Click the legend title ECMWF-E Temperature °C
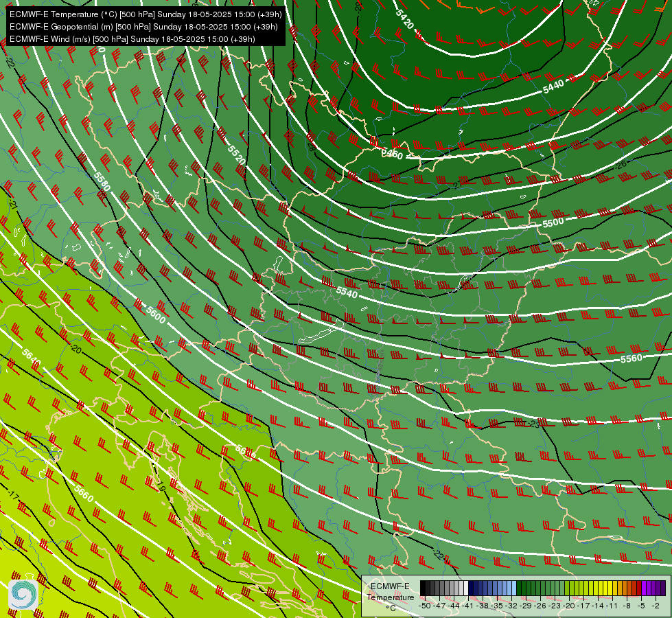Screen dimensions: 672x618 [391, 597]
